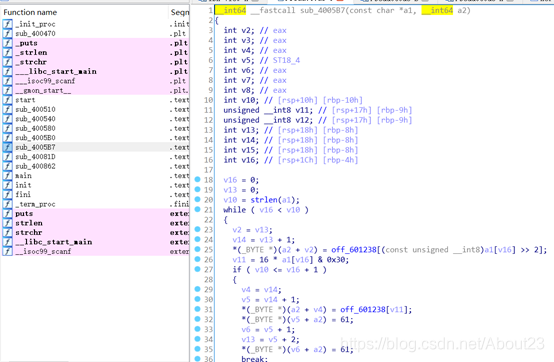Click the 'if ( v10 <= v16 + 1 )' condition
Image resolution: width=554 pixels, height=362 pixels.
click(x=279, y=270)
